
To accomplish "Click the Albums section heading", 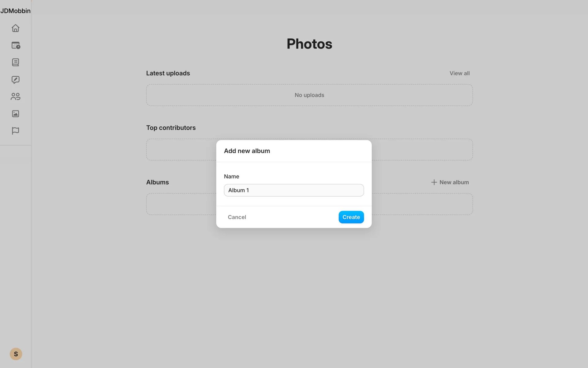I will tap(157, 182).
